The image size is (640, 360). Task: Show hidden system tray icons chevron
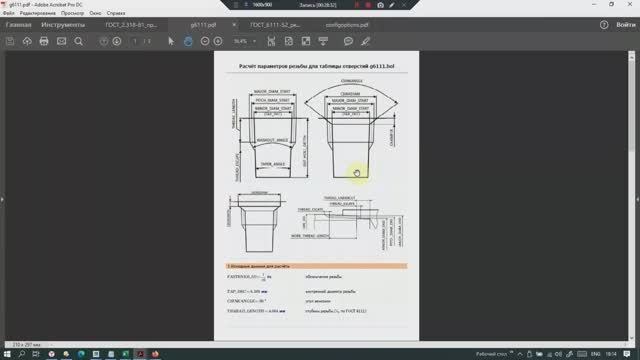pyautogui.click(x=520, y=354)
